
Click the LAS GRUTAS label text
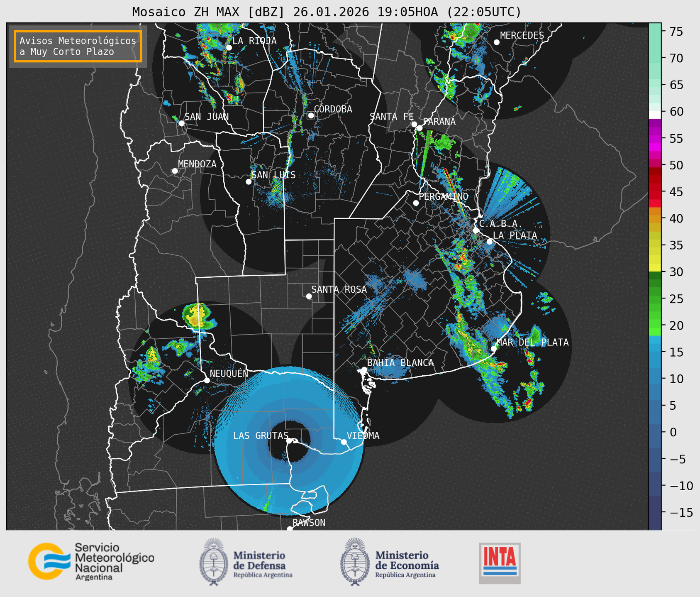[x=261, y=436]
